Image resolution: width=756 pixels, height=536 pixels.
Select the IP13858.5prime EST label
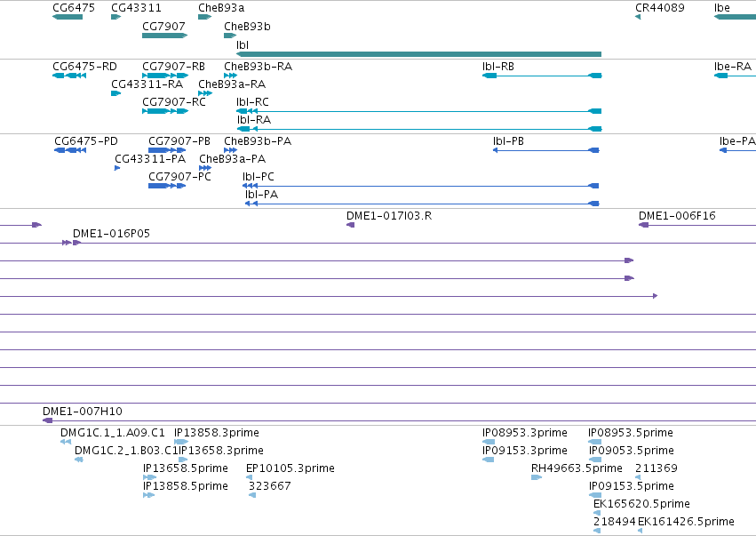click(186, 487)
